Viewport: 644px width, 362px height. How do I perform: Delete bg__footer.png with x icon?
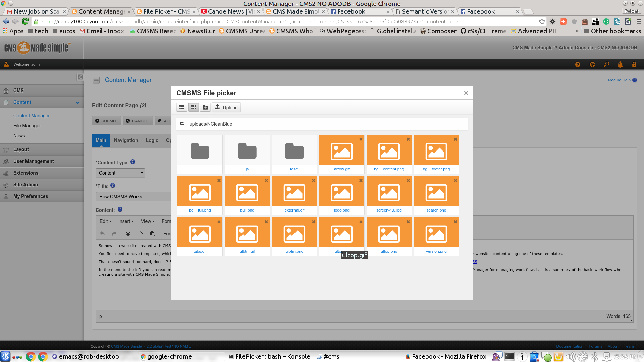click(x=455, y=139)
